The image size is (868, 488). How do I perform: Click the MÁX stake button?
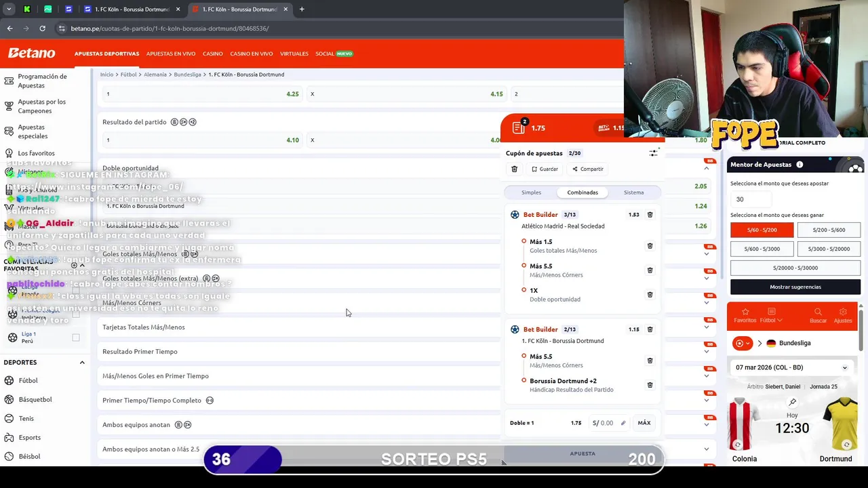644,423
